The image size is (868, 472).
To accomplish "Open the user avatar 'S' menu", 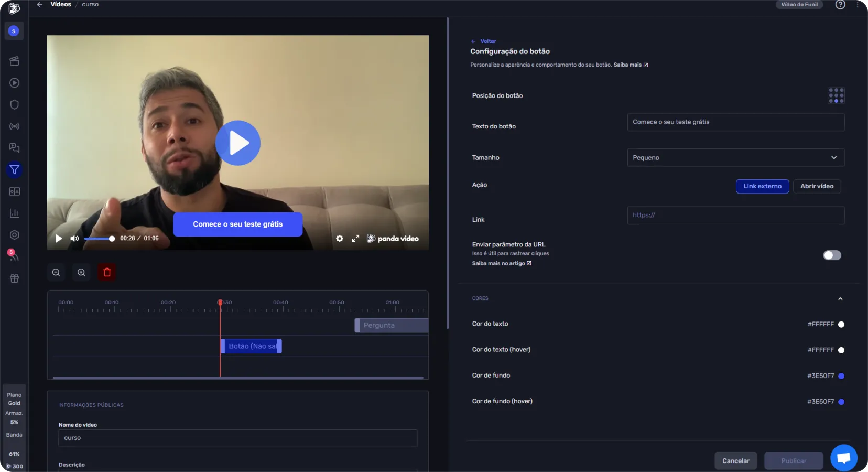I will click(x=14, y=31).
